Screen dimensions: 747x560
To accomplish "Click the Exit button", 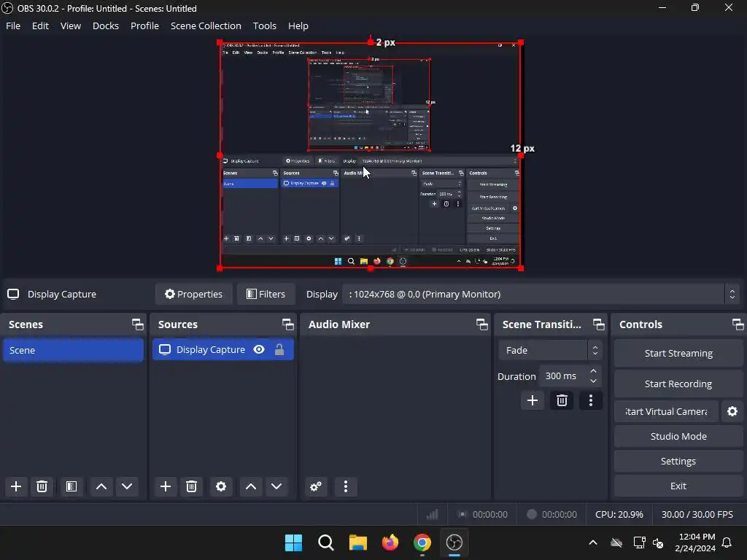I will pos(678,486).
